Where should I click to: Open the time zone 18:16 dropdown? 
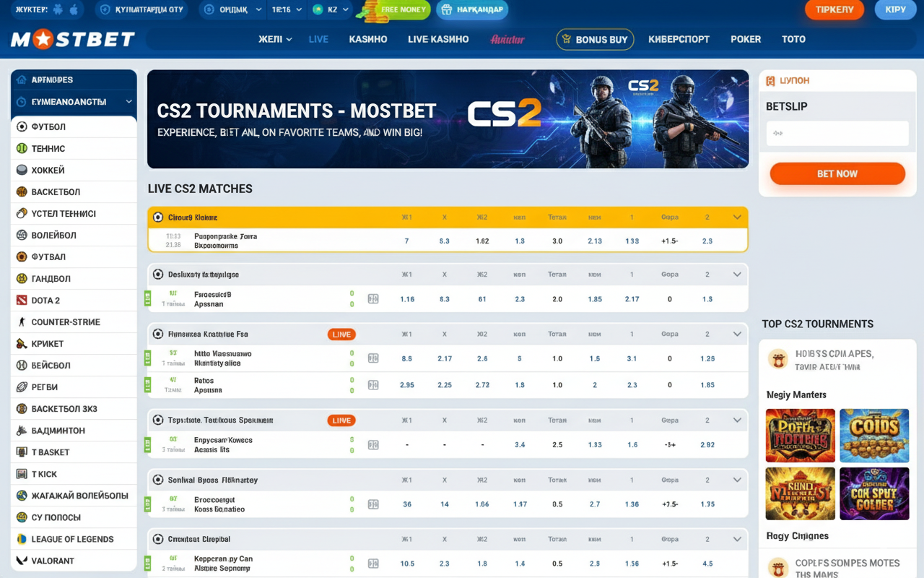coord(286,9)
